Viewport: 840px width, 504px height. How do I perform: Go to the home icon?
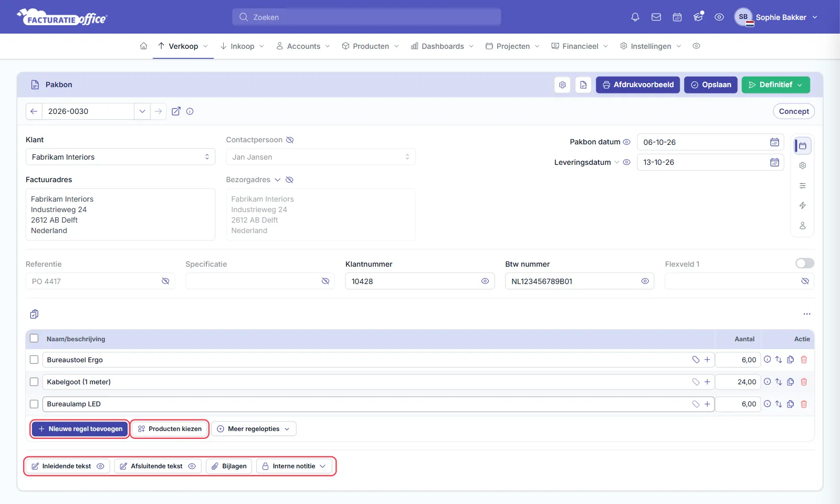pos(143,46)
